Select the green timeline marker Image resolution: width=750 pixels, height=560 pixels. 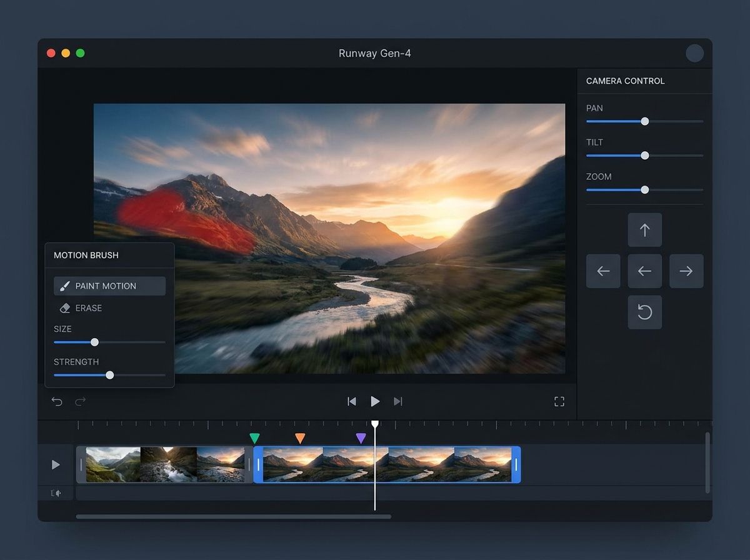point(254,438)
